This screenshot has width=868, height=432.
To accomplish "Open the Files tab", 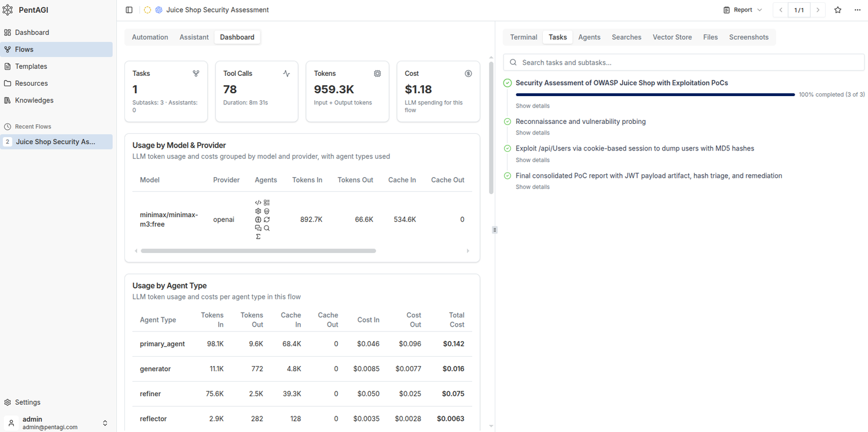I will 711,37.
